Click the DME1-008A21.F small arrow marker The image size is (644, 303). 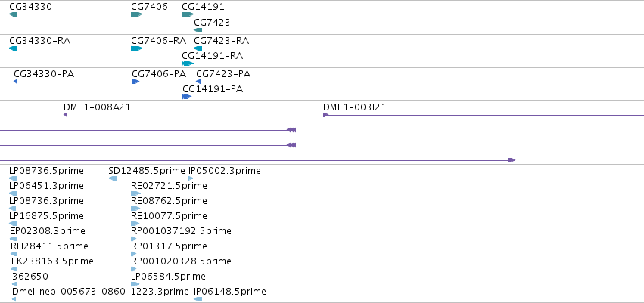click(x=65, y=115)
